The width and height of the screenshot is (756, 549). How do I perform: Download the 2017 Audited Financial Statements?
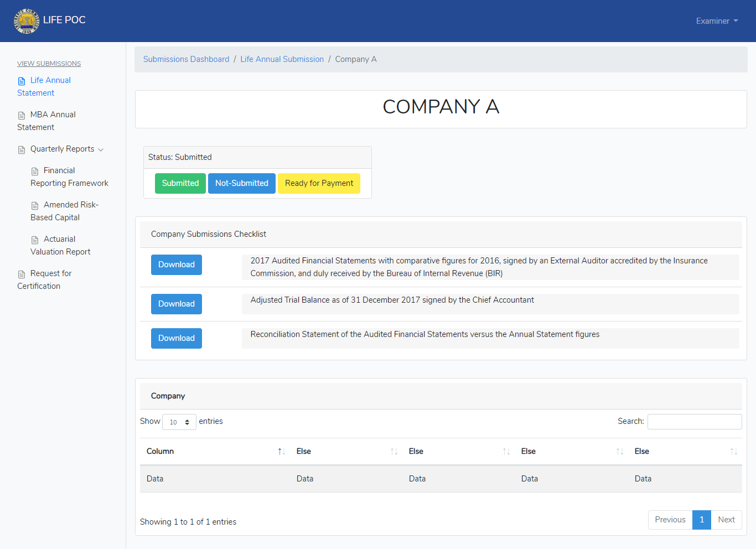[177, 265]
